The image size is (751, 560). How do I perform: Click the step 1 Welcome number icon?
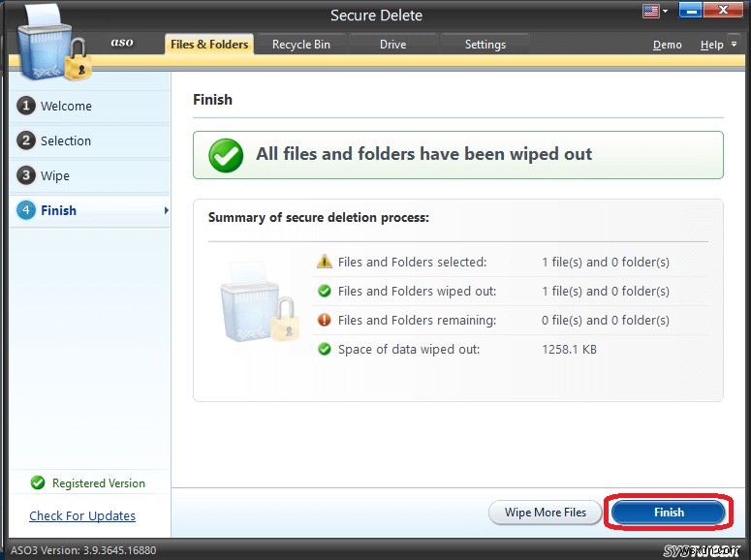coord(26,107)
